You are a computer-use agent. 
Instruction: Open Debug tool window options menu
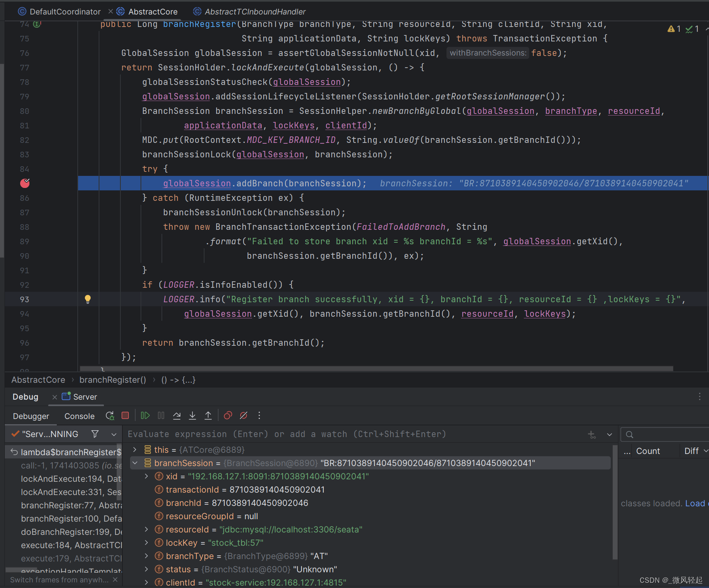(x=700, y=396)
